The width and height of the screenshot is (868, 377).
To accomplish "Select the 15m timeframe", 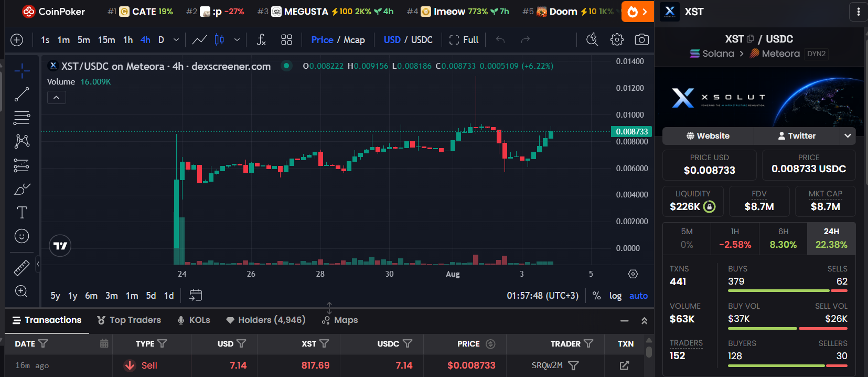I will coord(106,40).
